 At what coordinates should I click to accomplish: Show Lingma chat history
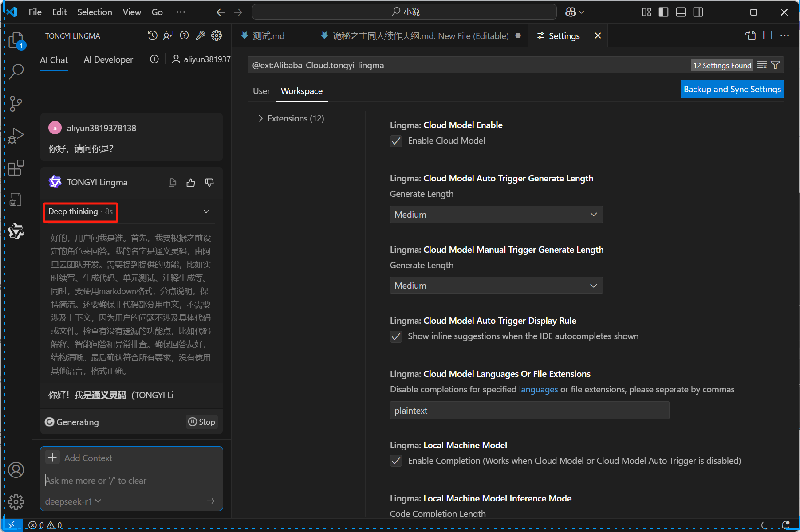[153, 35]
